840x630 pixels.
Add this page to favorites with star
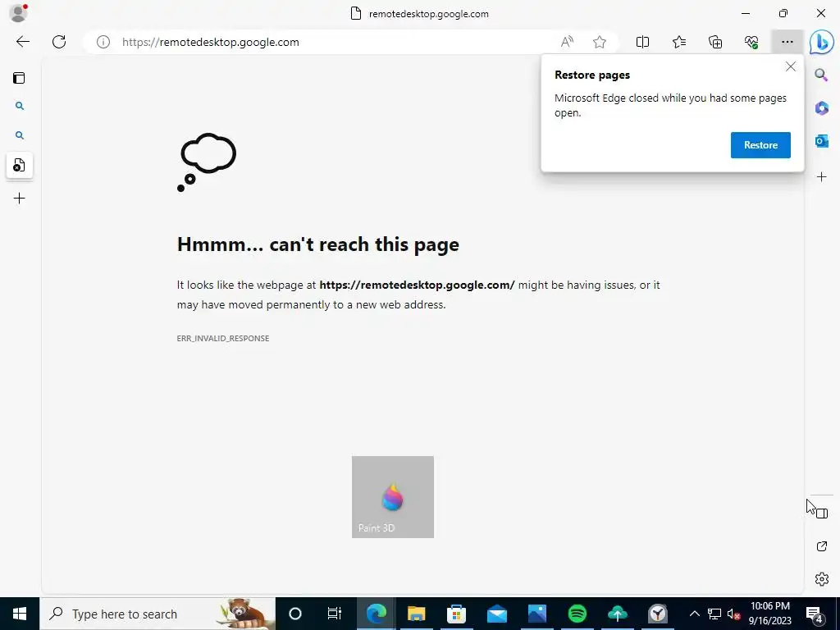point(600,42)
